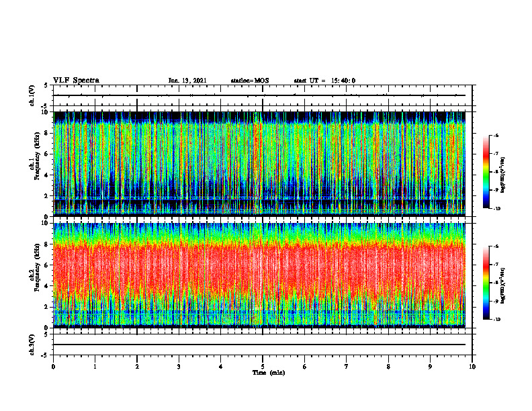Click the ch.2 frequency axis '2' tick label

[x=46, y=307]
